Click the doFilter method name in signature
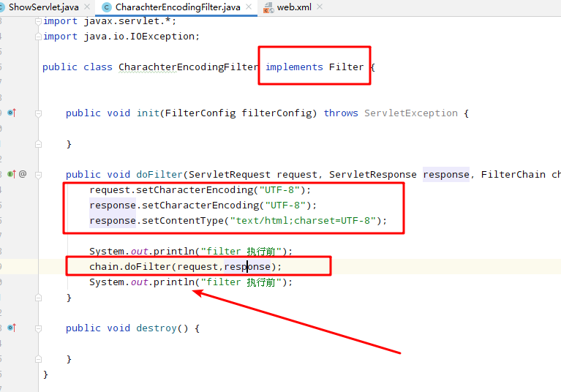This screenshot has height=392, width=561. pyautogui.click(x=159, y=175)
